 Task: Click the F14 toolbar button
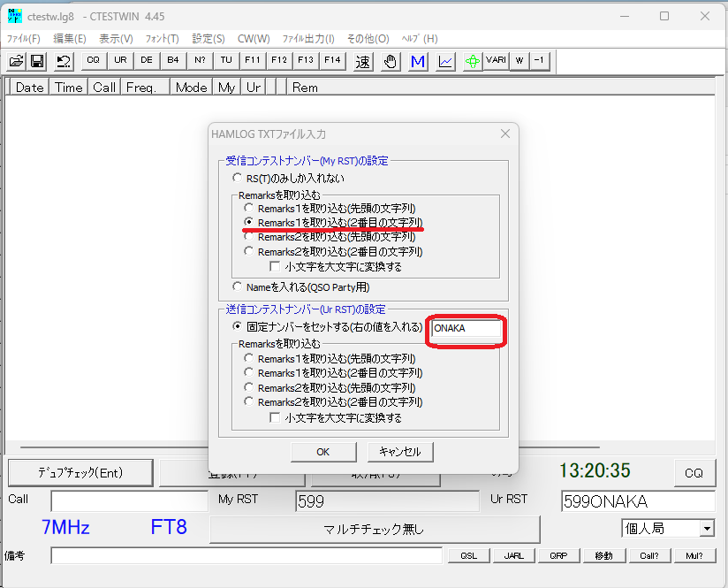pos(332,60)
